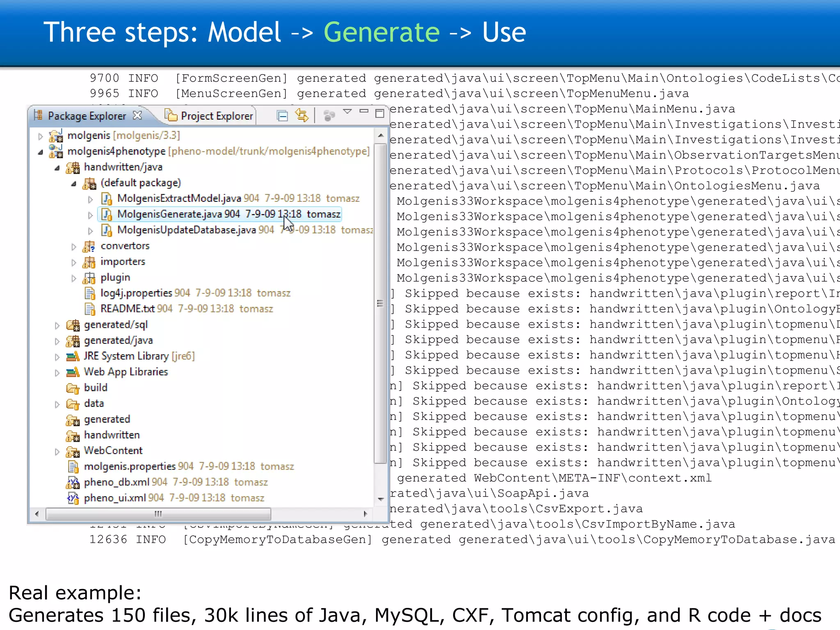Expand the molgenis project node

pyautogui.click(x=40, y=136)
